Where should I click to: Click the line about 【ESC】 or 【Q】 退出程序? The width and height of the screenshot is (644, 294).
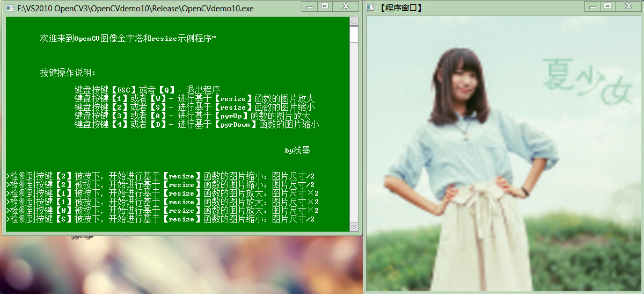[148, 90]
